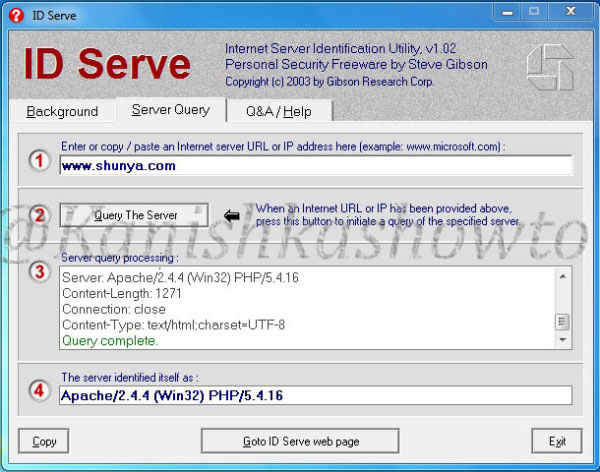Click the step 2 number badge

click(x=39, y=215)
